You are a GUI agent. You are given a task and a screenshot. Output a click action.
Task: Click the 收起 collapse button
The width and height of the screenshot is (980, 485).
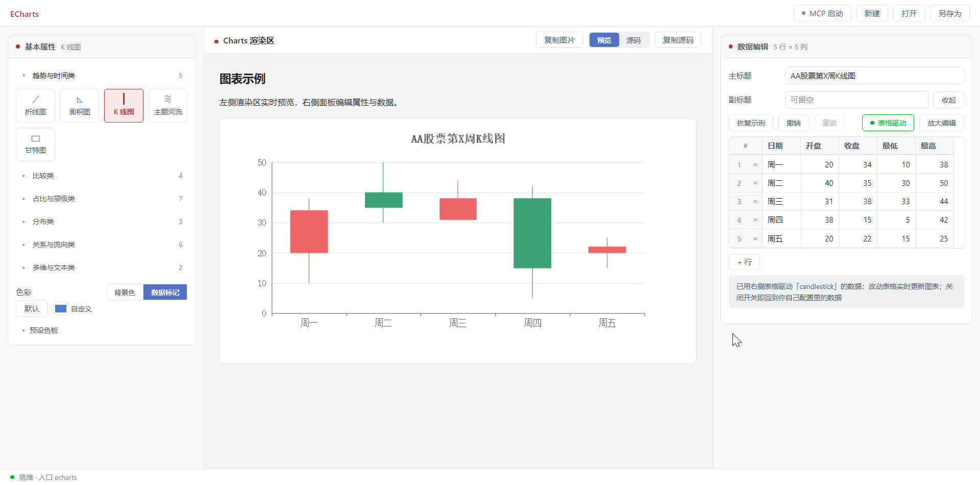[x=949, y=100]
